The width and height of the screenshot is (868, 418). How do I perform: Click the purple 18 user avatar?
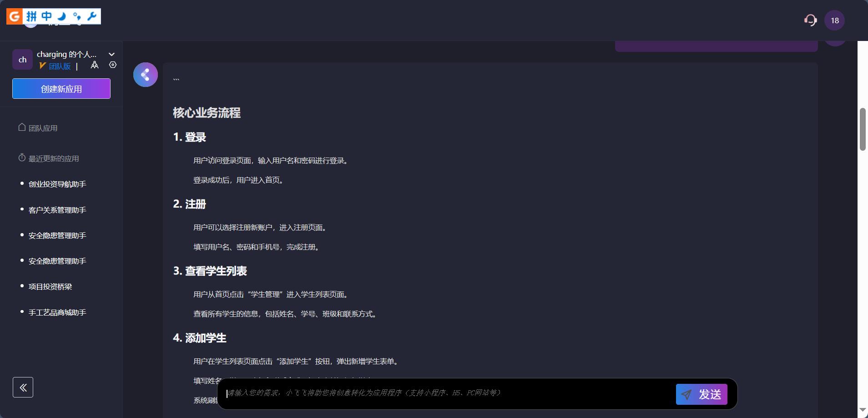[834, 20]
